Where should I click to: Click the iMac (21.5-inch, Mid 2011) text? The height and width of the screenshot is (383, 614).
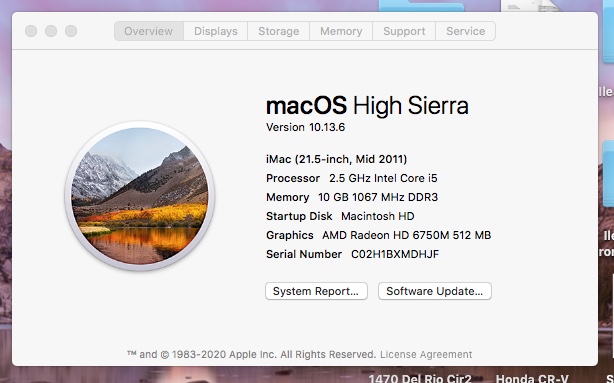(x=336, y=159)
